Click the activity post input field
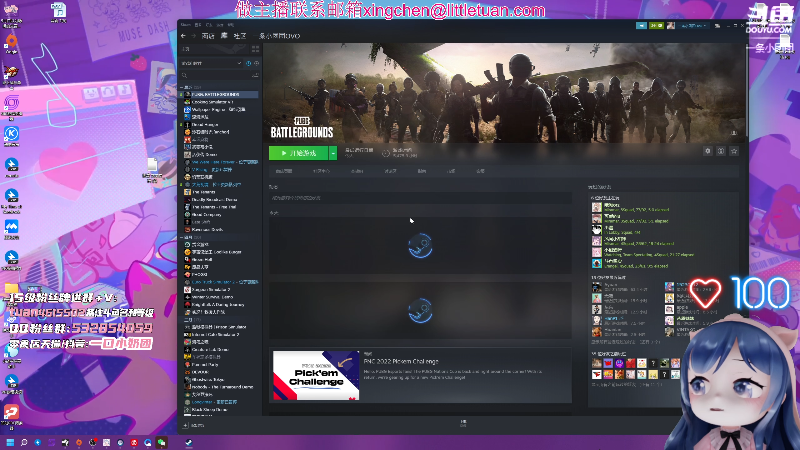Image resolution: width=800 pixels, height=450 pixels. pyautogui.click(x=420, y=198)
